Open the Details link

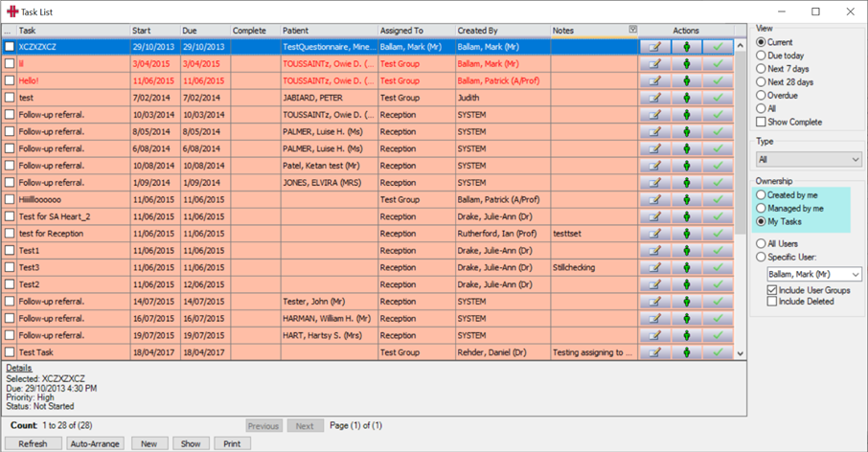point(19,368)
